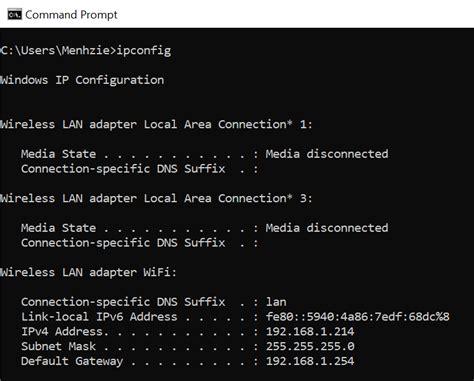The height and width of the screenshot is (381, 474).
Task: Click the second Media disconnected status text
Action: point(327,228)
